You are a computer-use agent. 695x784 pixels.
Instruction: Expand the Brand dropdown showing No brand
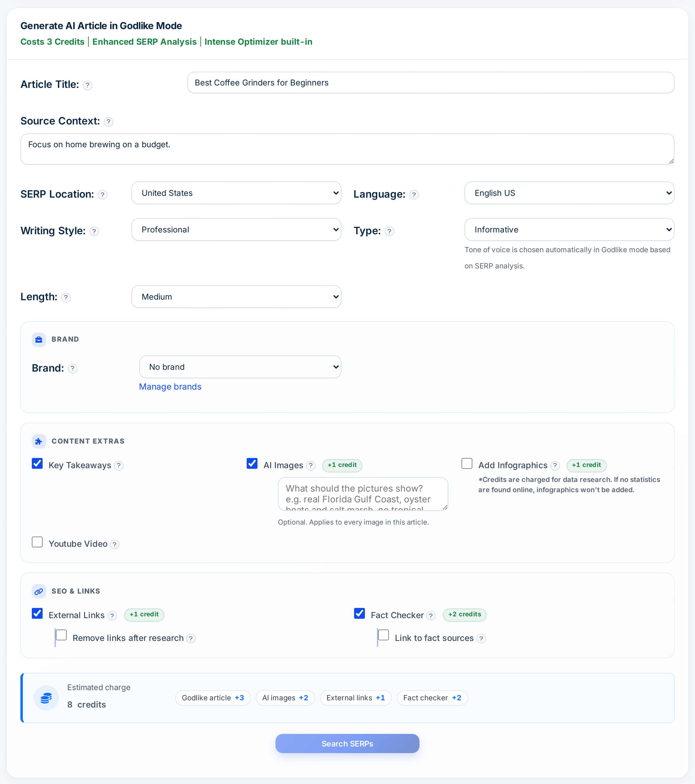point(240,367)
